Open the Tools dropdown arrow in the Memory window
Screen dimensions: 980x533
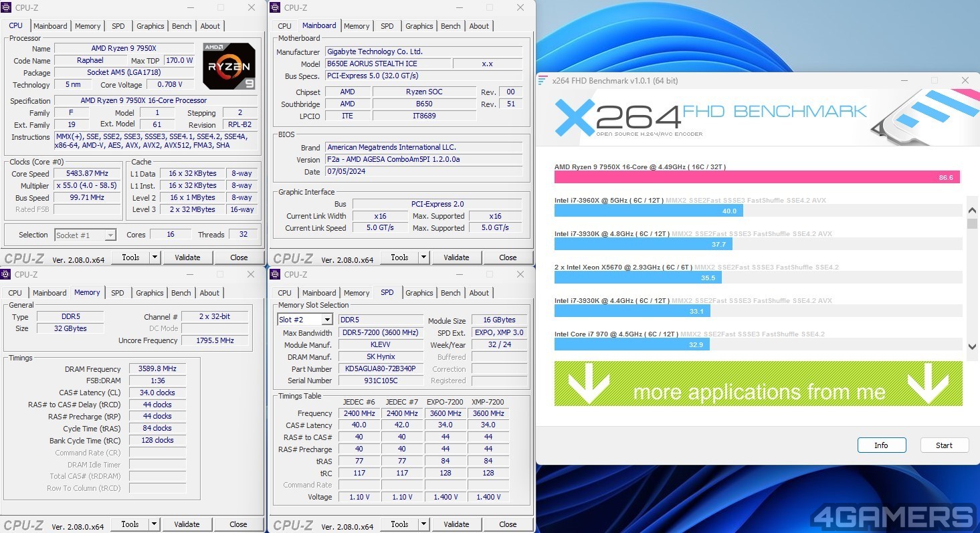[x=155, y=524]
